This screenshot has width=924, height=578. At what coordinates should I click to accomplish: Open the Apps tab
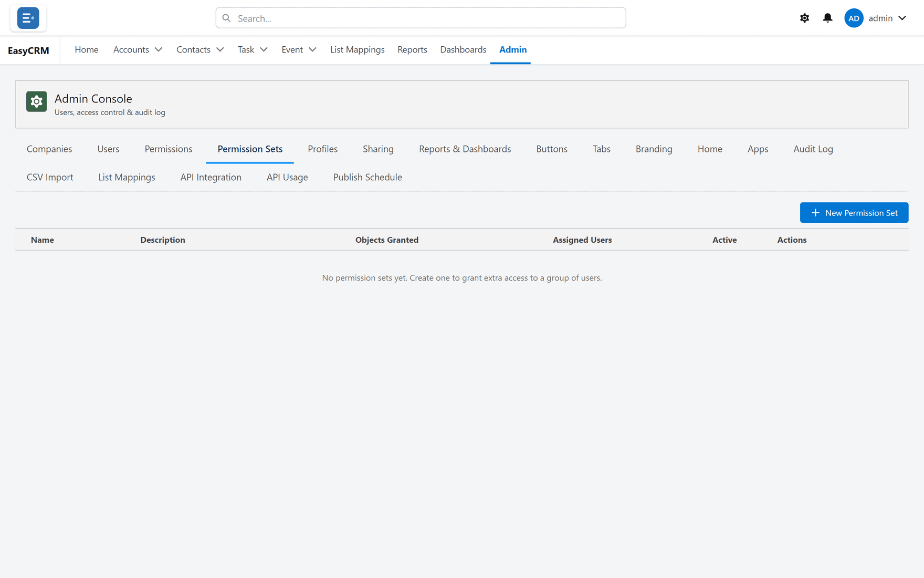[x=758, y=149]
